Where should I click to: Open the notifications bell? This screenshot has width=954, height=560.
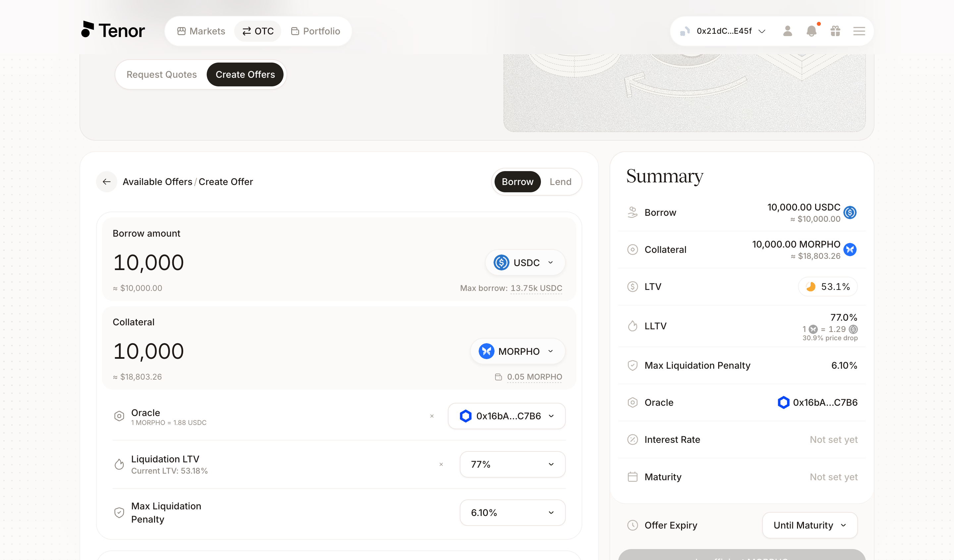click(811, 31)
